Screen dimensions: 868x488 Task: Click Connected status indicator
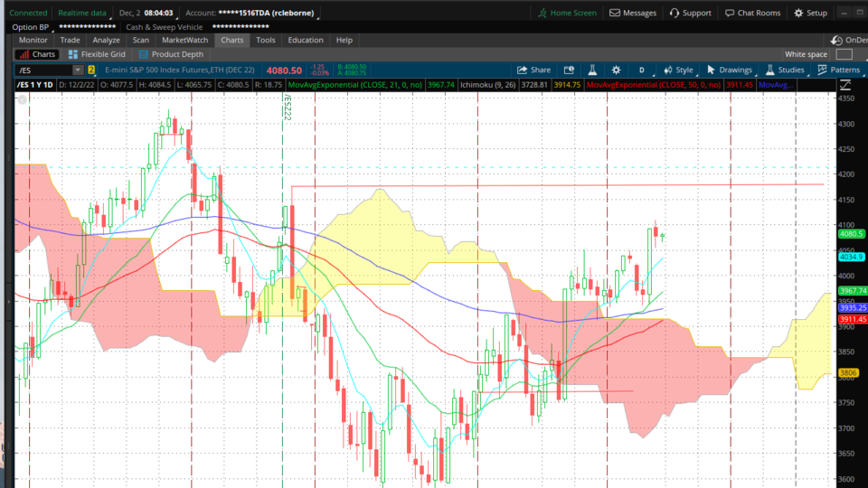tap(28, 13)
